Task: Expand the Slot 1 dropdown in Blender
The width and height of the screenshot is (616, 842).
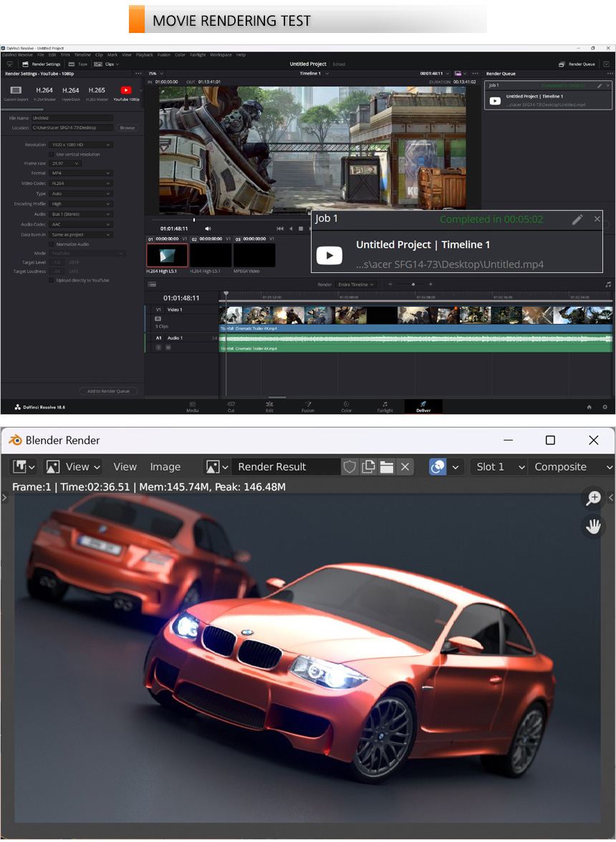Action: tap(498, 467)
